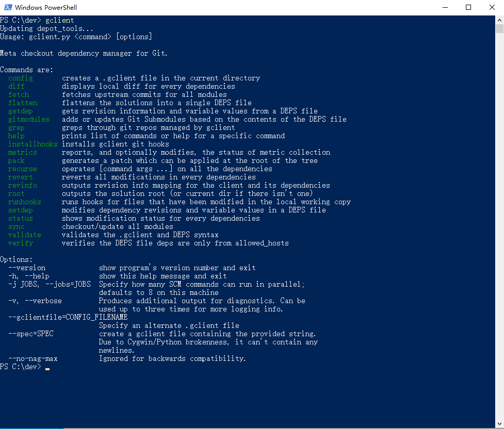The height and width of the screenshot is (429, 504).
Task: Click the green 'runhooks' command
Action: [x=25, y=202]
